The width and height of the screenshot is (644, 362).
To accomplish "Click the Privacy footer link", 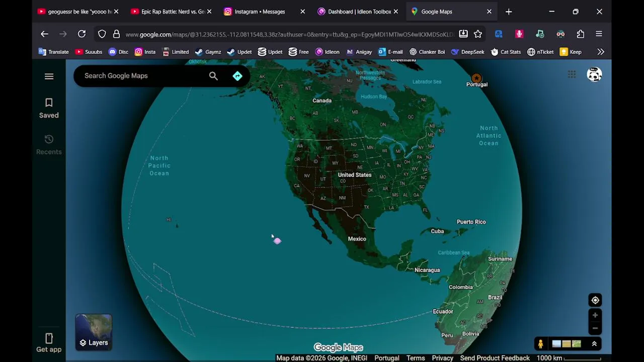I will [442, 358].
